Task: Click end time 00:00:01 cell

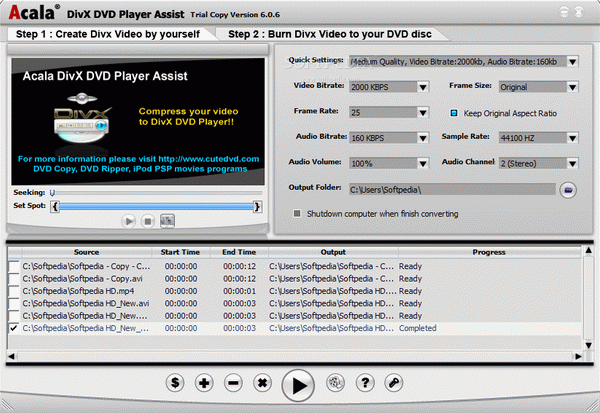Action: [x=240, y=291]
